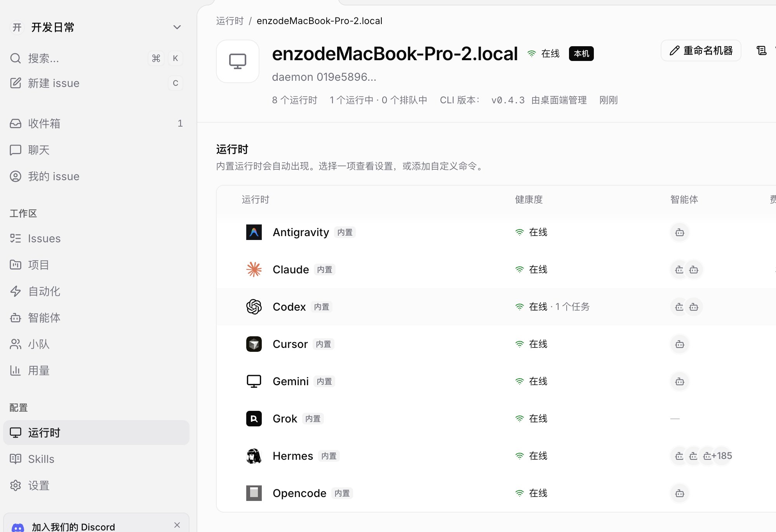Click the Cursor logo icon
The height and width of the screenshot is (532, 776).
pos(254,344)
